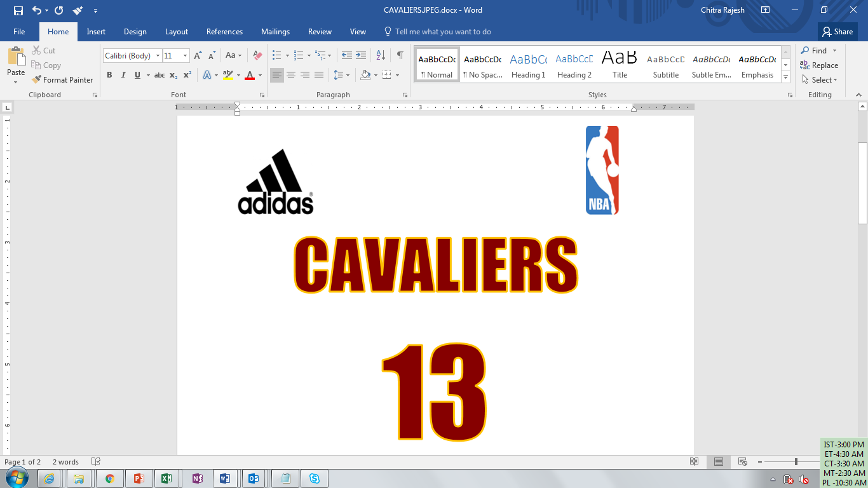Viewport: 868px width, 488px height.
Task: Click the Share button
Action: pyautogui.click(x=837, y=32)
